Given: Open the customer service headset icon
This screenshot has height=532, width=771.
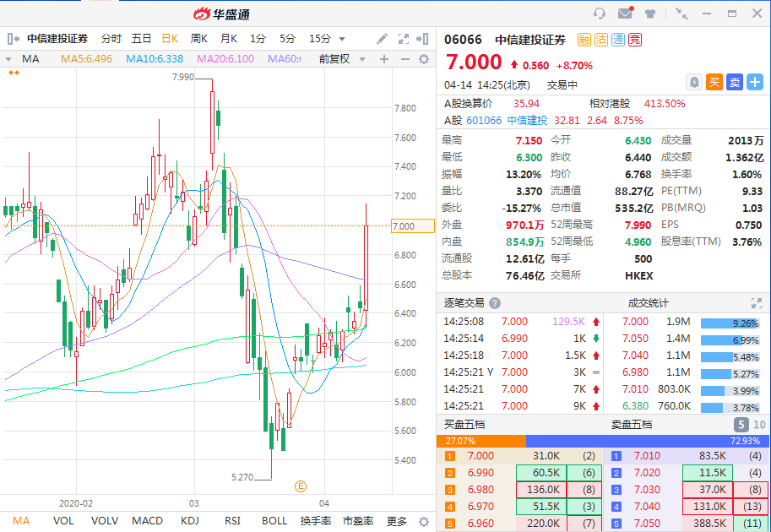Looking at the screenshot, I should tap(600, 14).
